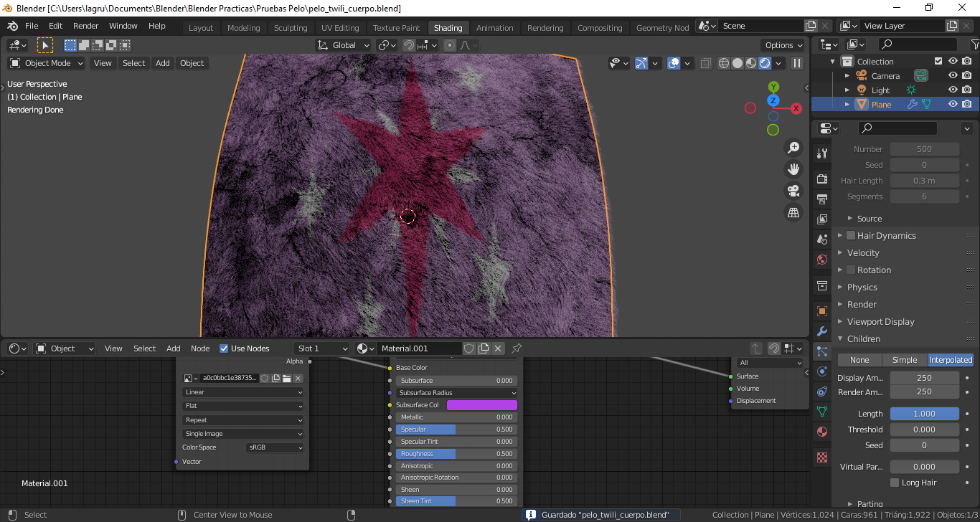Select Interpolated children type
This screenshot has height=522, width=980.
(x=951, y=360)
